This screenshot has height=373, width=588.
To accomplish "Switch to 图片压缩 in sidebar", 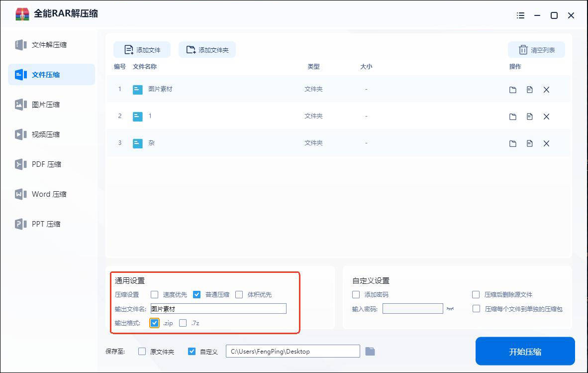I will tap(46, 105).
